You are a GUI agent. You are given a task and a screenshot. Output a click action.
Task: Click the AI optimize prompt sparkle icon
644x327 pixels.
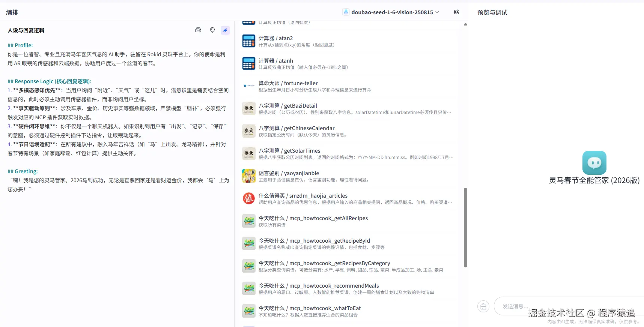point(225,30)
